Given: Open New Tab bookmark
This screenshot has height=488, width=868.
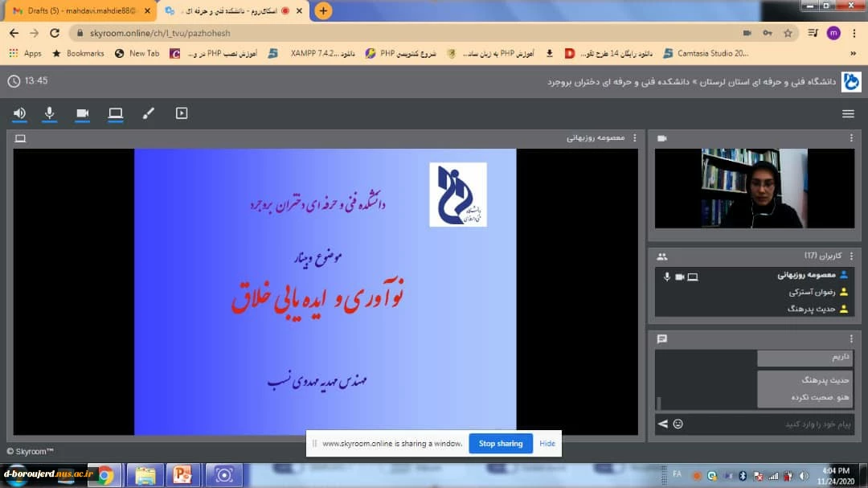Looking at the screenshot, I should click(x=137, y=53).
